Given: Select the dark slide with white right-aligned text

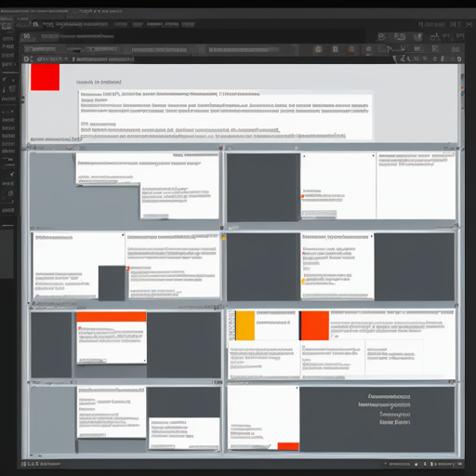Looking at the screenshot, I should pyautogui.click(x=377, y=419).
